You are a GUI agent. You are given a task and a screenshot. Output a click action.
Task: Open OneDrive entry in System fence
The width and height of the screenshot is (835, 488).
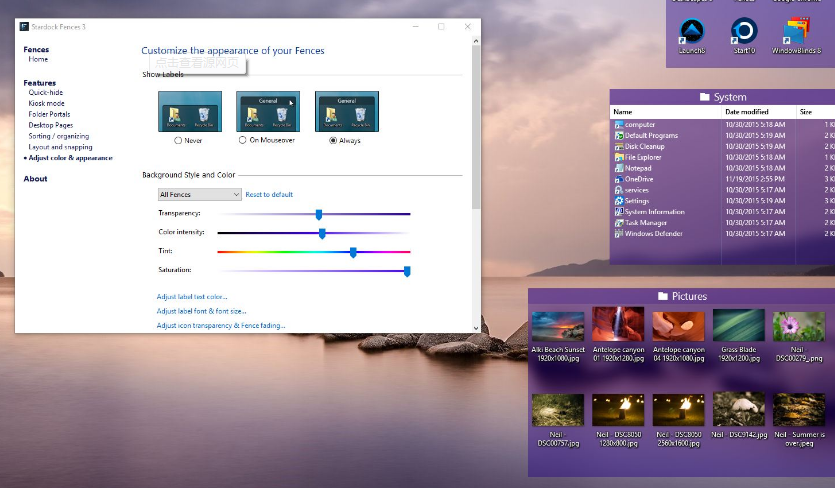point(638,179)
